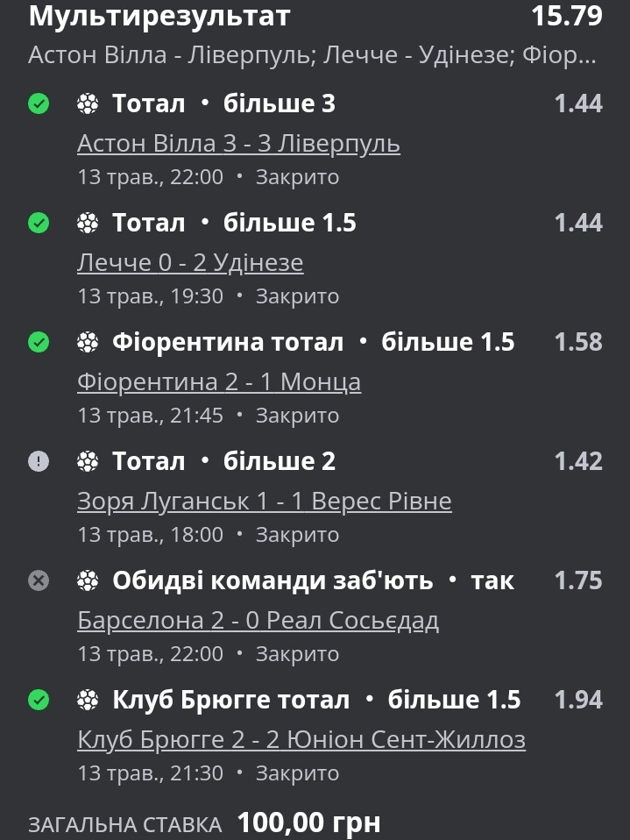This screenshot has height=840, width=630.
Task: Click odds 1.75 for both teams score
Action: click(578, 580)
